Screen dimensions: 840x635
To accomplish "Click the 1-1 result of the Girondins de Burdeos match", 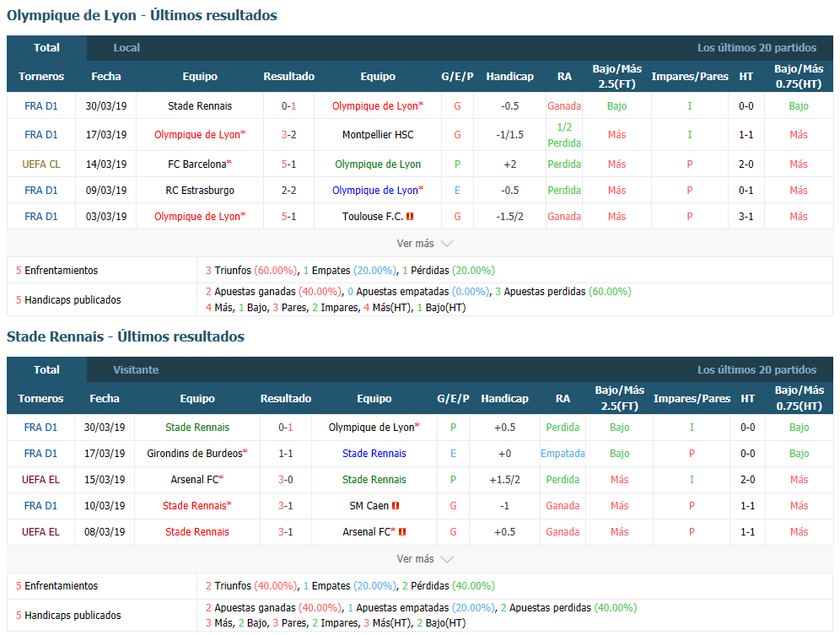I will (x=286, y=454).
